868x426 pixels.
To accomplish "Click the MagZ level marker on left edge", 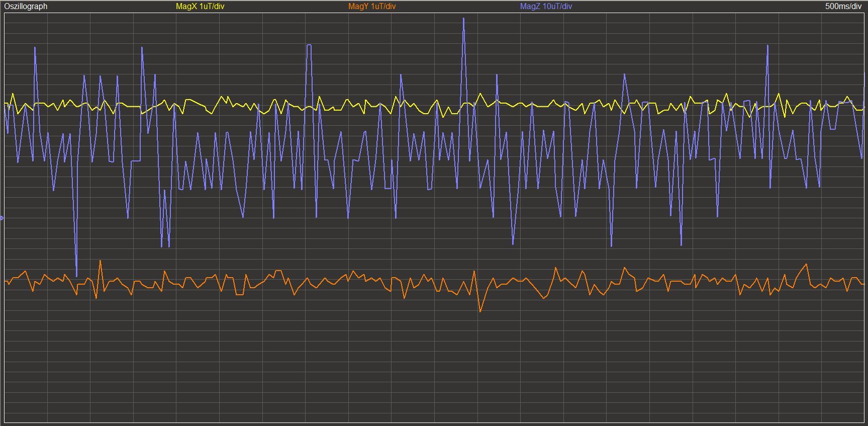I will click(2, 218).
